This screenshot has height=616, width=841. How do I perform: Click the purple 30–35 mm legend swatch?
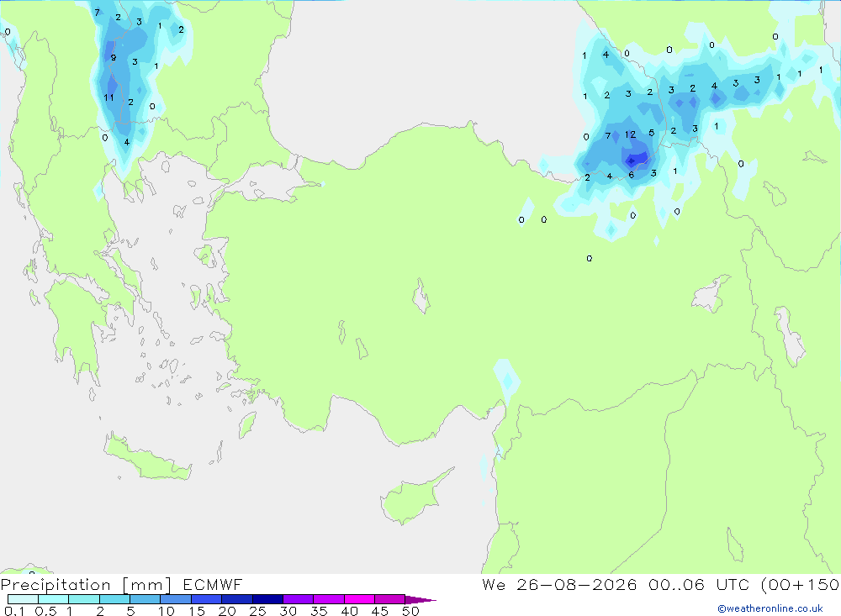[299, 599]
